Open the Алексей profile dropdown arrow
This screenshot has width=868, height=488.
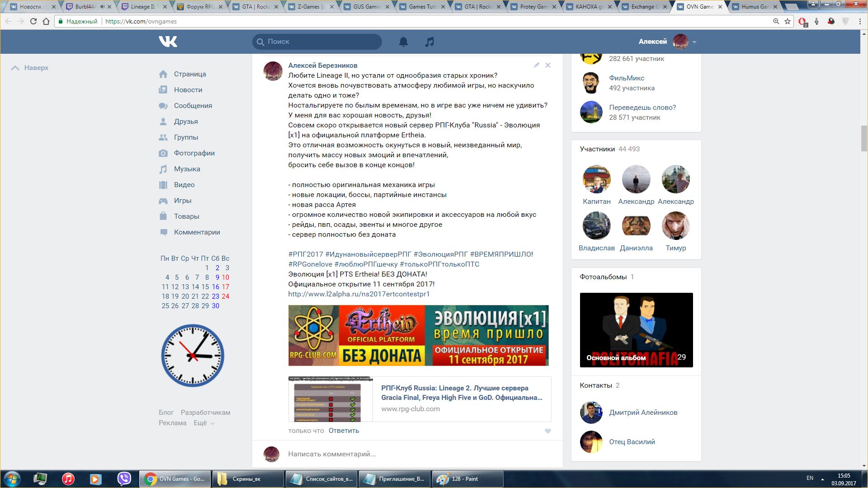click(x=694, y=42)
